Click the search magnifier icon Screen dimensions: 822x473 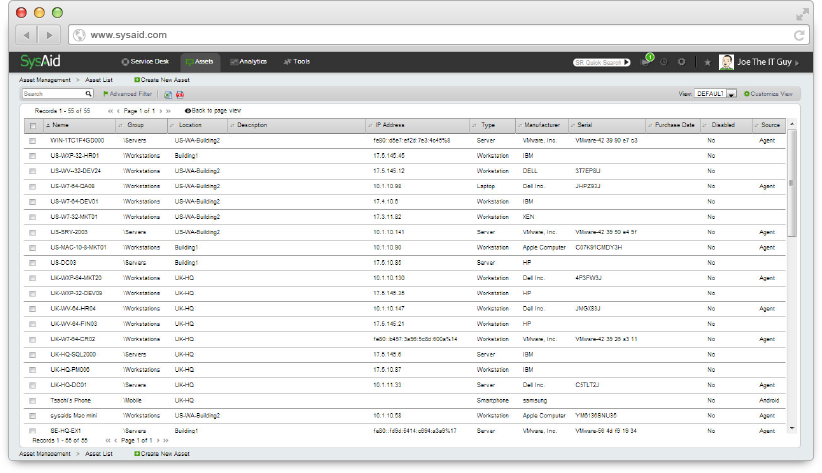[89, 94]
